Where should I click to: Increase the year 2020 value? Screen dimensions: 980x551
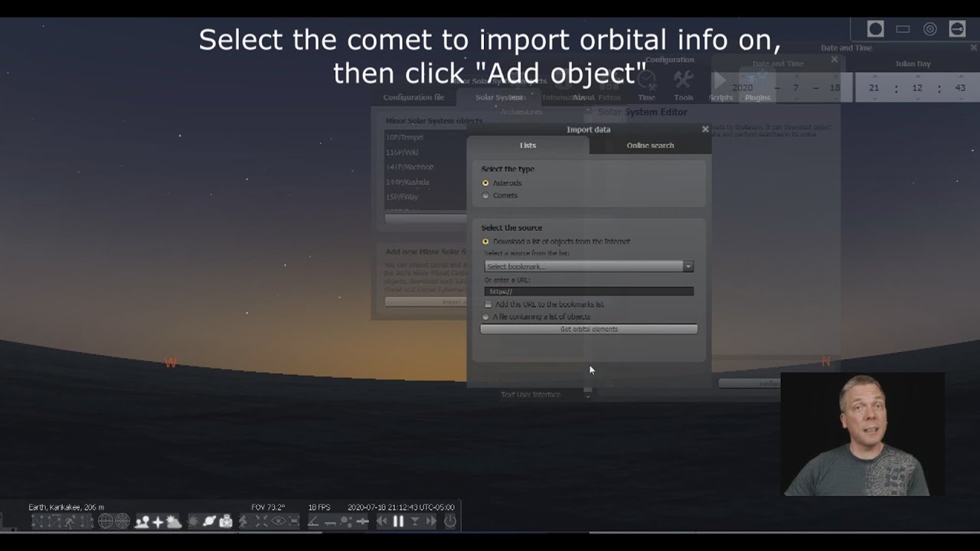coord(743,77)
